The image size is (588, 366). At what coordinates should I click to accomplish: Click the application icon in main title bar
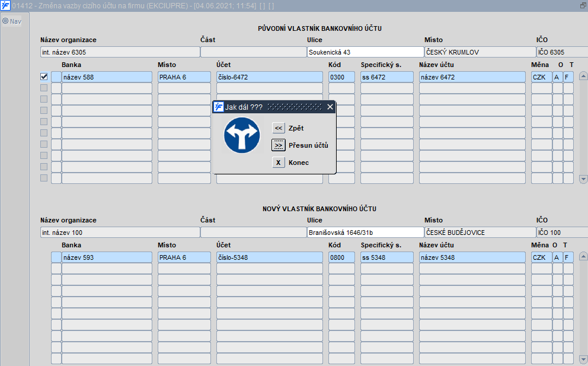point(5,5)
